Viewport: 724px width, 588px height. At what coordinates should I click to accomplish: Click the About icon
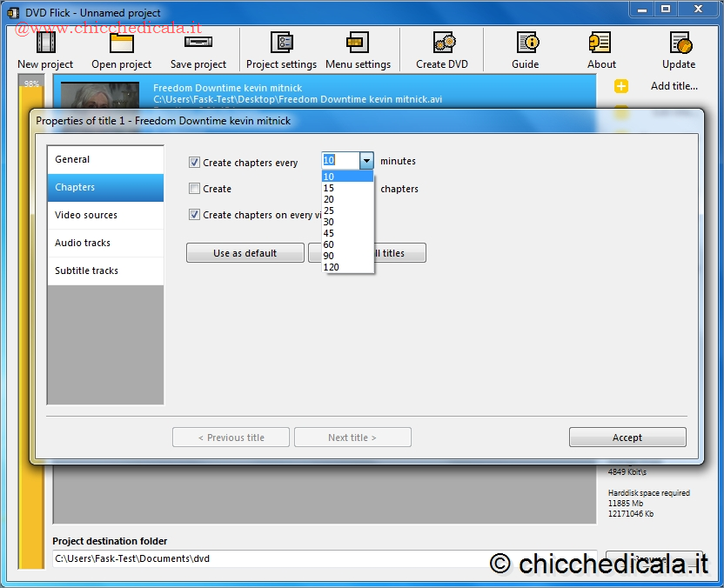pyautogui.click(x=601, y=43)
